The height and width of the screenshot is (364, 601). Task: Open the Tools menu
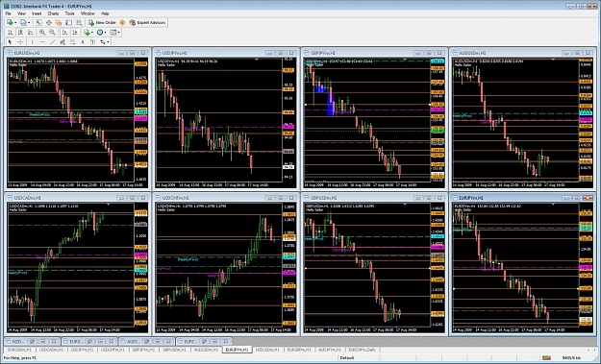[x=70, y=13]
